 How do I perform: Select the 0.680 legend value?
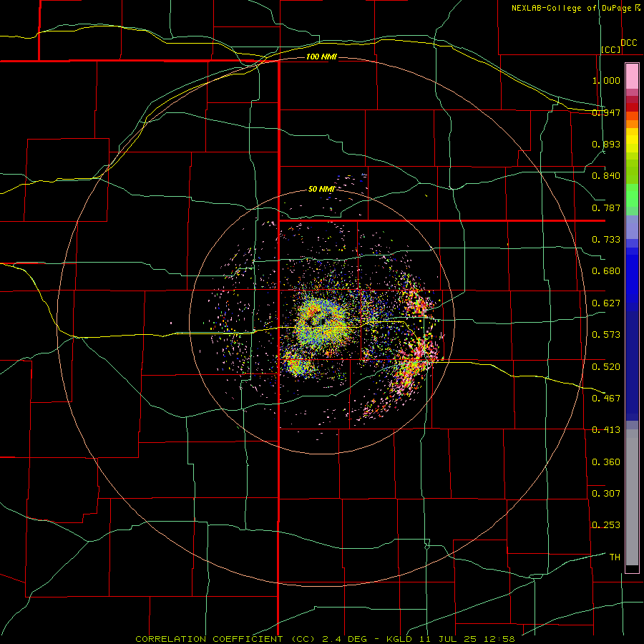(x=606, y=271)
